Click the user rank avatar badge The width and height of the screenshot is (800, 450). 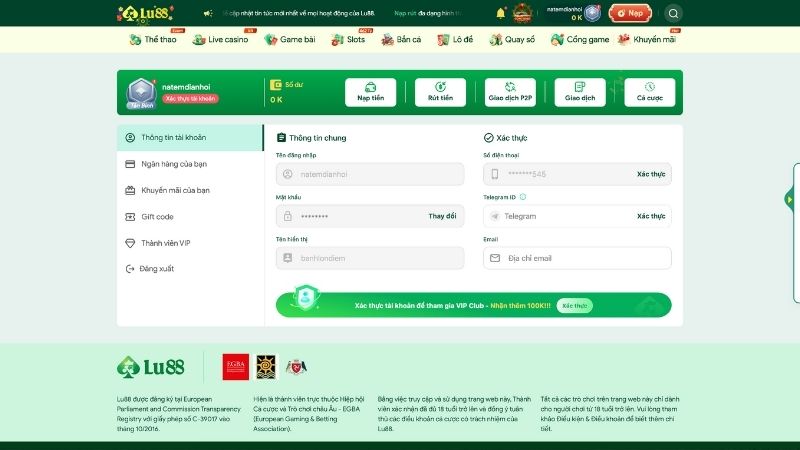[138, 92]
